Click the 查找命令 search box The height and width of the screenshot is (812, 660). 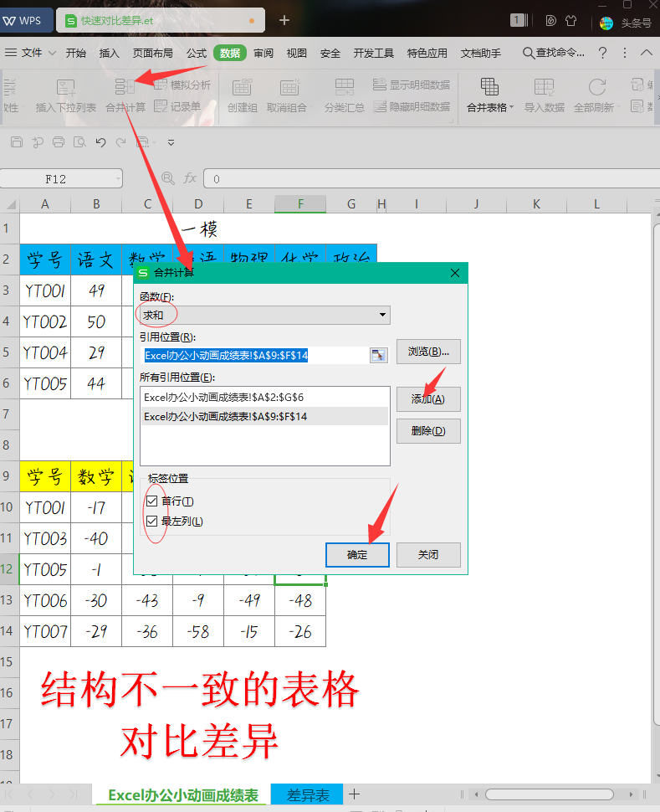(554, 53)
